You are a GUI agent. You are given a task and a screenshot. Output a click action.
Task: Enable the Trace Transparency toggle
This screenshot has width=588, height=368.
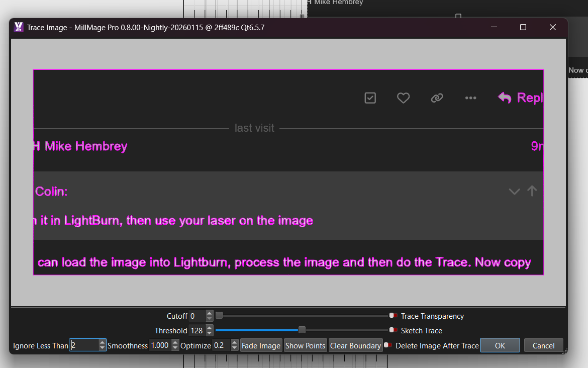394,316
